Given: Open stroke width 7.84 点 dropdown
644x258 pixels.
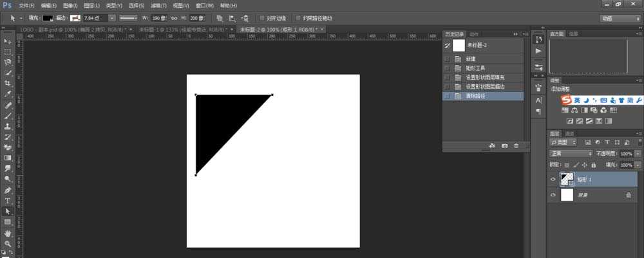Looking at the screenshot, I should click(112, 18).
